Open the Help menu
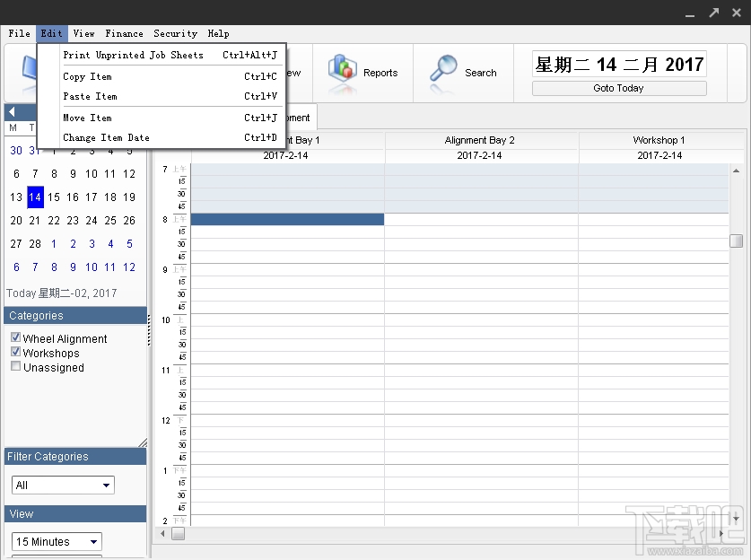 tap(218, 33)
